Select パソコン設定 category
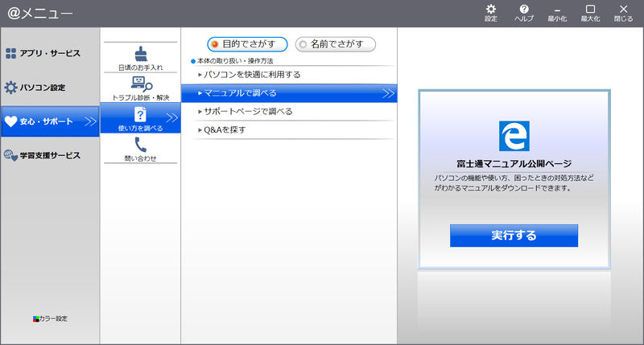 [x=50, y=87]
